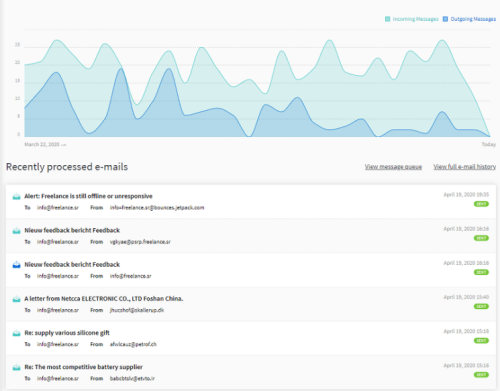This screenshot has height=391, width=500.
Task: Click SENT badge on battery supplier row
Action: point(481,375)
